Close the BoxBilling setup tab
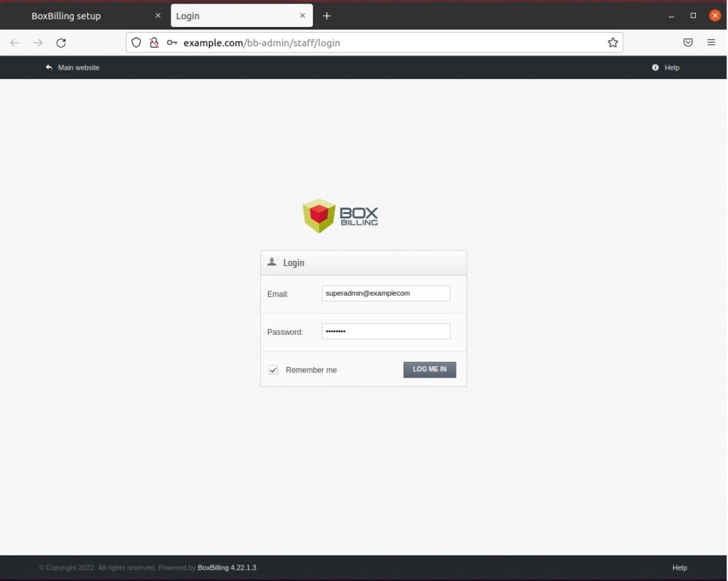The image size is (728, 581). point(158,16)
